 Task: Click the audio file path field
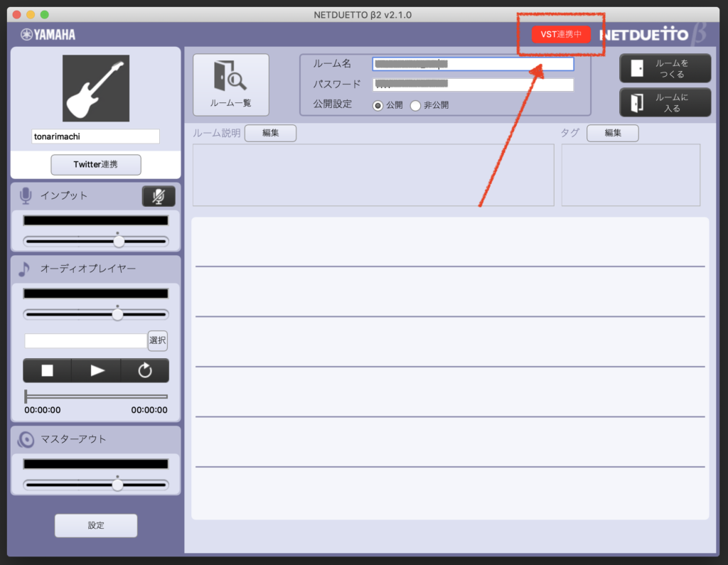coord(86,340)
